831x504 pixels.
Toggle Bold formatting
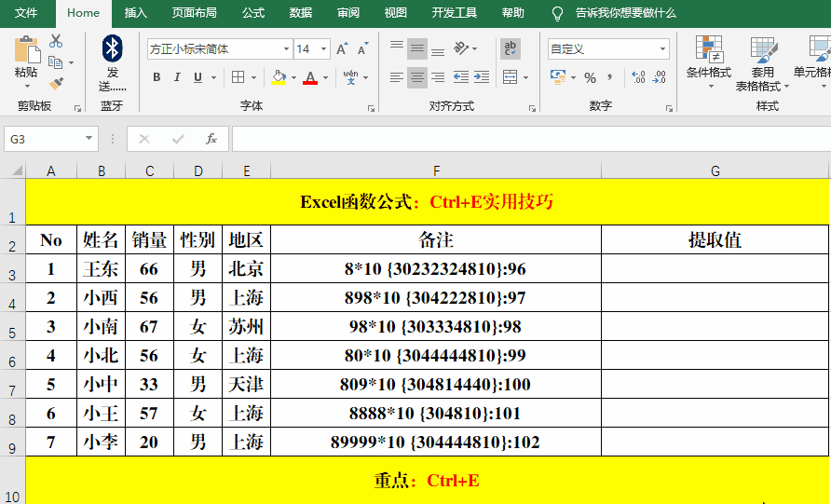click(x=157, y=77)
